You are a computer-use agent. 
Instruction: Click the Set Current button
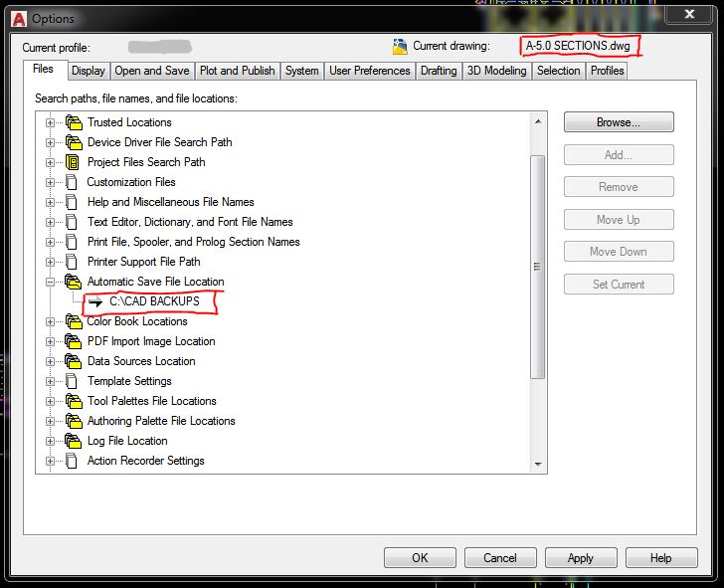tap(619, 285)
